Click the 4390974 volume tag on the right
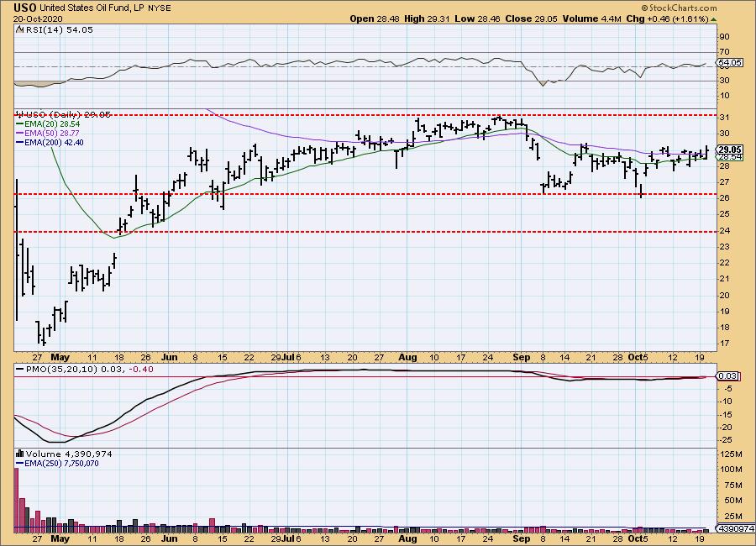 (736, 528)
